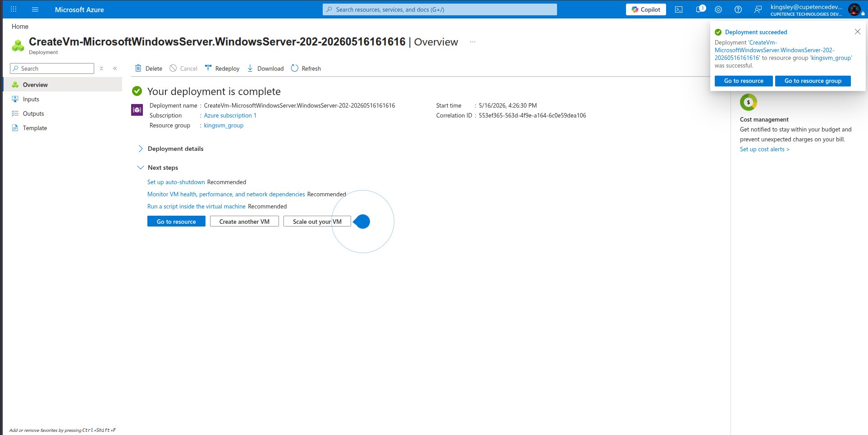Click the Correlation ID value text
868x435 pixels.
point(532,115)
